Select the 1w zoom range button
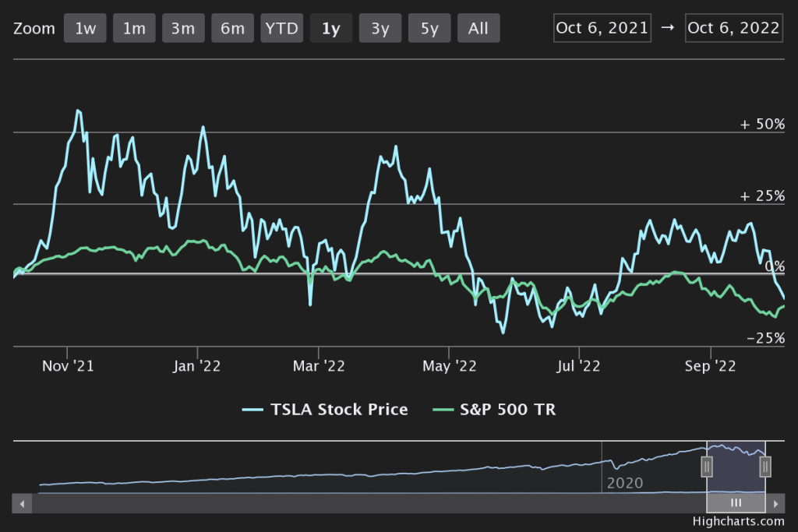 (85, 29)
